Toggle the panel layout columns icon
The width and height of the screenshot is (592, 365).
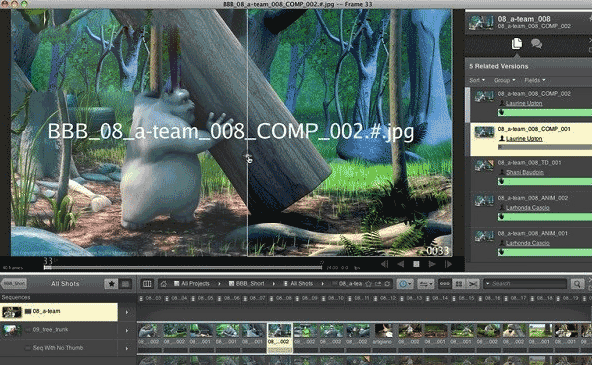tap(147, 283)
